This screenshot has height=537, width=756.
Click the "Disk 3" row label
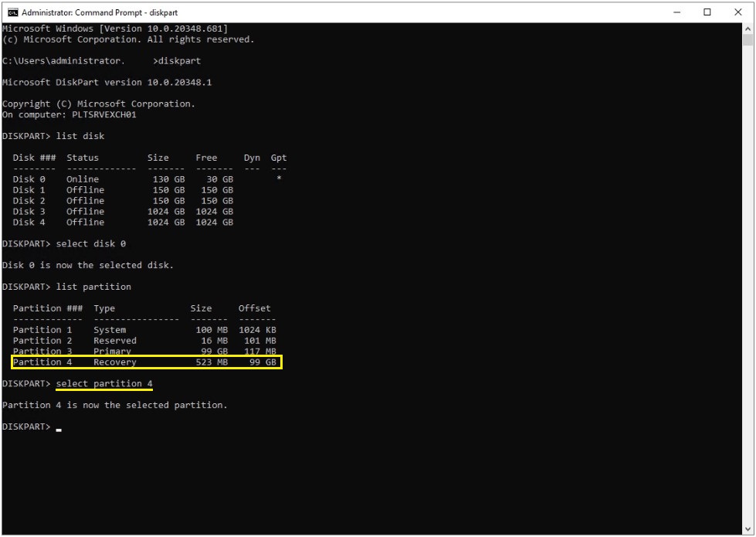[29, 212]
